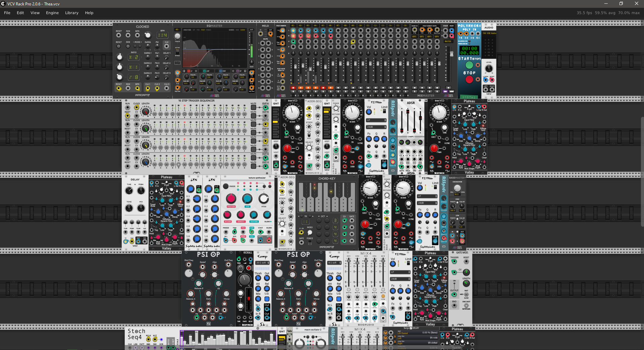Click the red STOP button on PolyRec64
Viewport: 644px width, 350px height.
pyautogui.click(x=469, y=79)
